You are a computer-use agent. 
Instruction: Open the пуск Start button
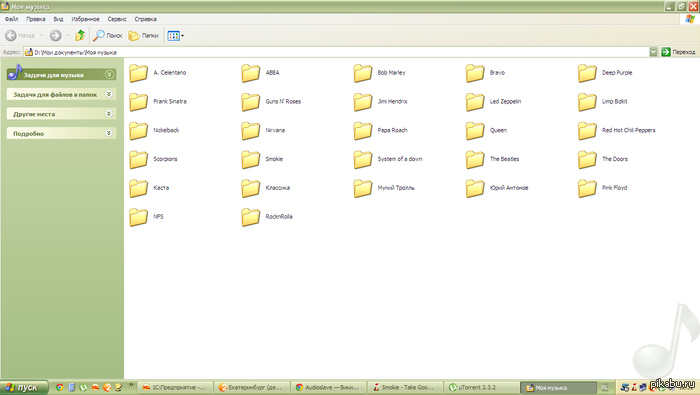[24, 387]
